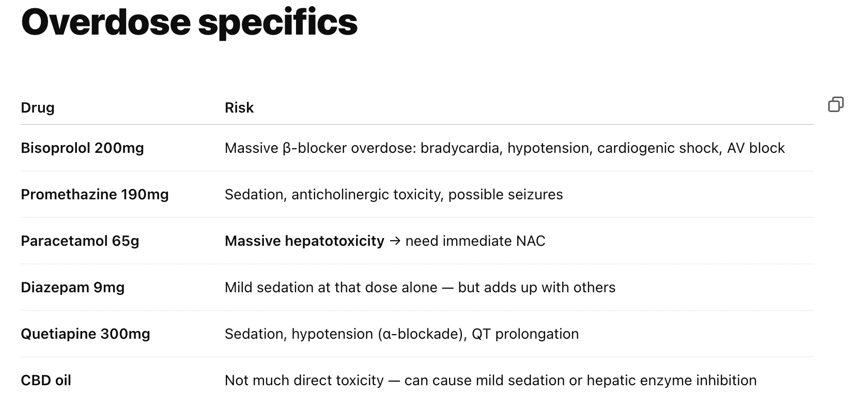Copy the table using the copy icon

pos(835,104)
